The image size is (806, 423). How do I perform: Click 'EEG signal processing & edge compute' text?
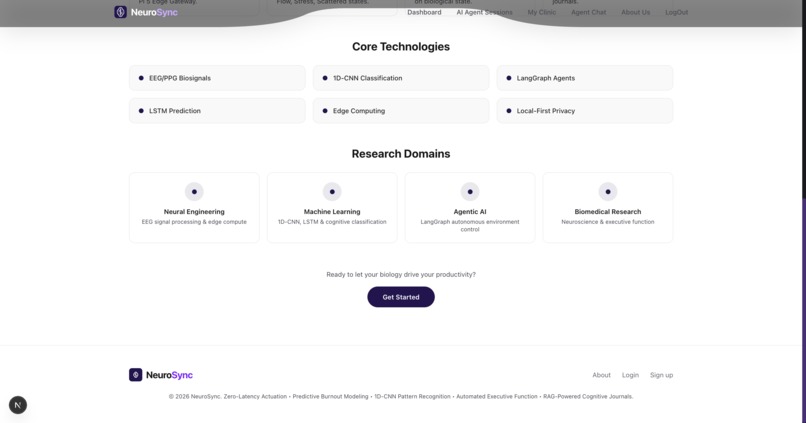point(194,222)
